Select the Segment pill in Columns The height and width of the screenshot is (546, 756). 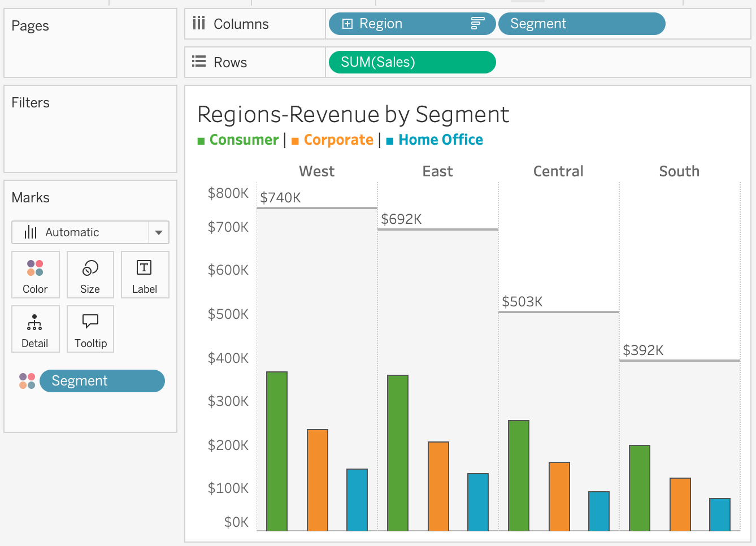(581, 24)
